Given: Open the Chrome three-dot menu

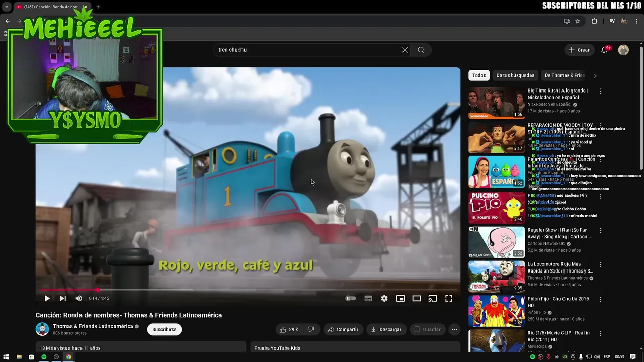Looking at the screenshot, I should point(637,21).
